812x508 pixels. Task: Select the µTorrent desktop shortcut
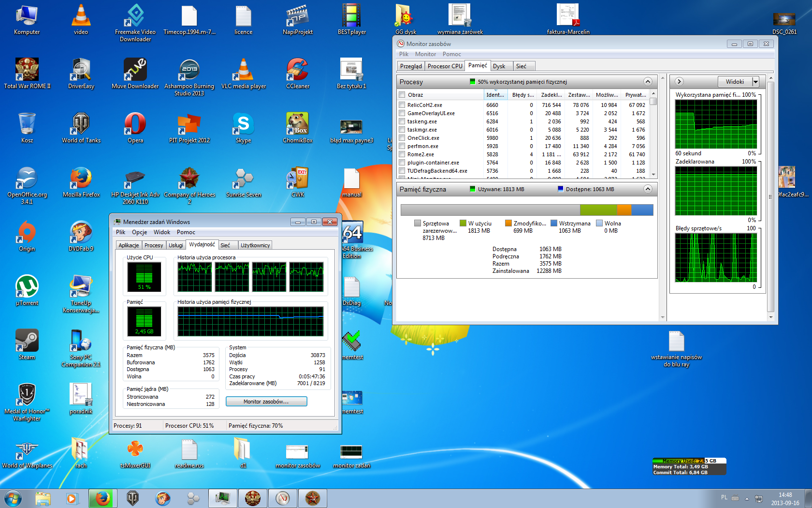point(27,291)
